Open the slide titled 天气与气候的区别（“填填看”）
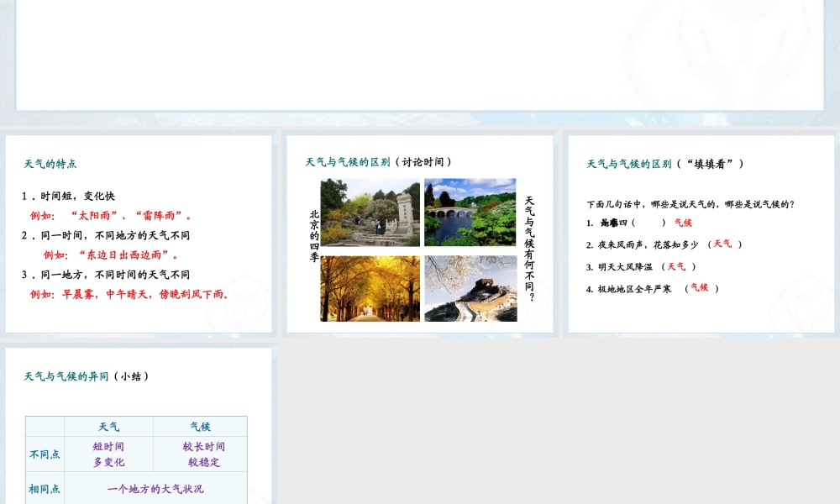The width and height of the screenshot is (840, 504). (x=701, y=234)
